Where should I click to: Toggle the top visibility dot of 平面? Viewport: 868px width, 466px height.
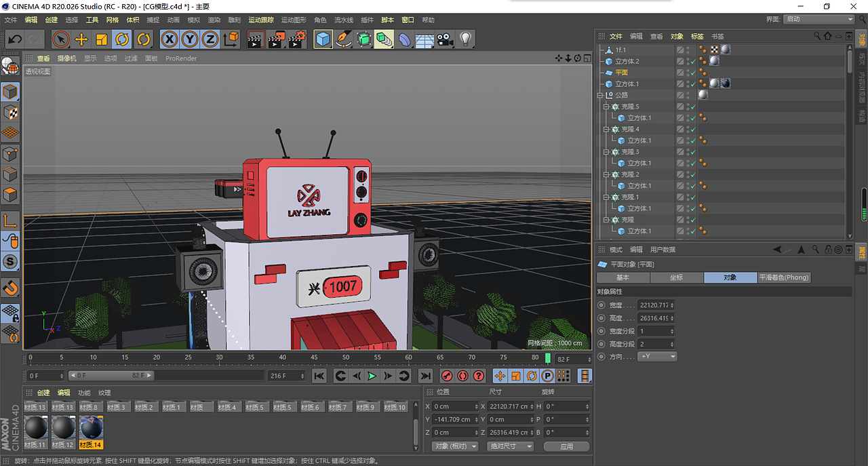coord(688,70)
